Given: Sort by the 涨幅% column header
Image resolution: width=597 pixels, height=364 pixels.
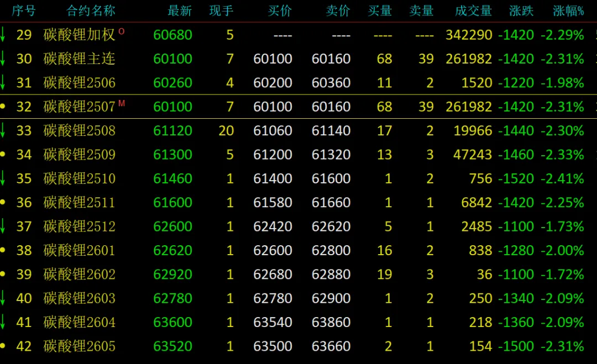Looking at the screenshot, I should click(568, 10).
